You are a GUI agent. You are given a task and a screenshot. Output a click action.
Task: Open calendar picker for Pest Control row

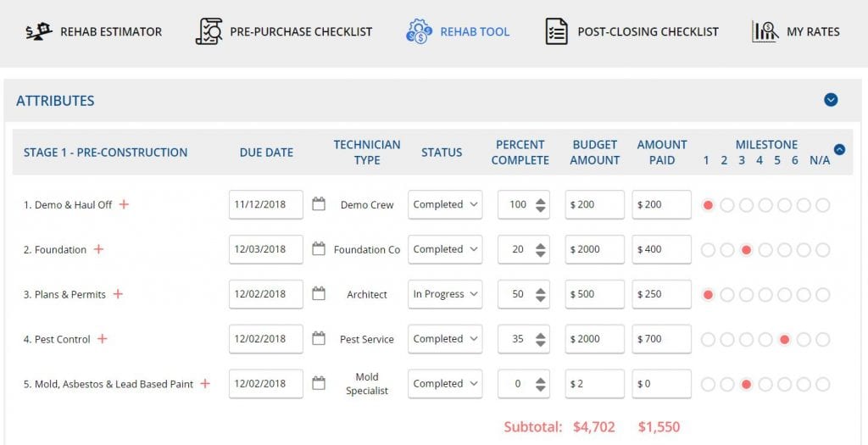pos(319,339)
